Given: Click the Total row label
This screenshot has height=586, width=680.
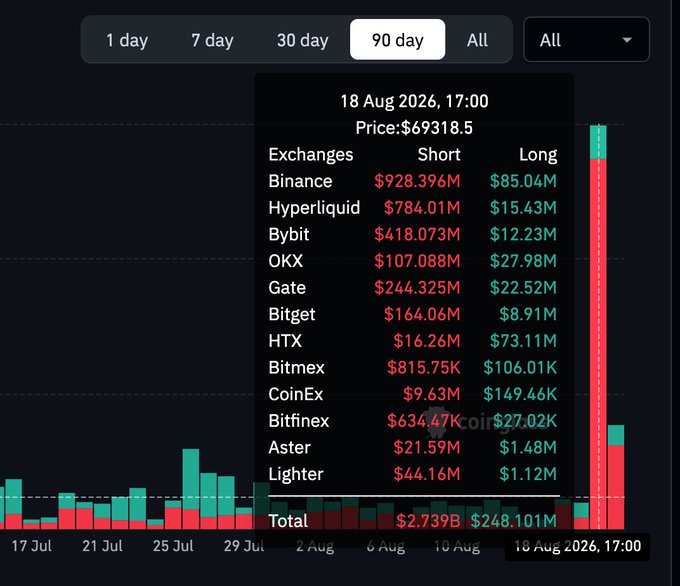Looking at the screenshot, I should point(288,521).
